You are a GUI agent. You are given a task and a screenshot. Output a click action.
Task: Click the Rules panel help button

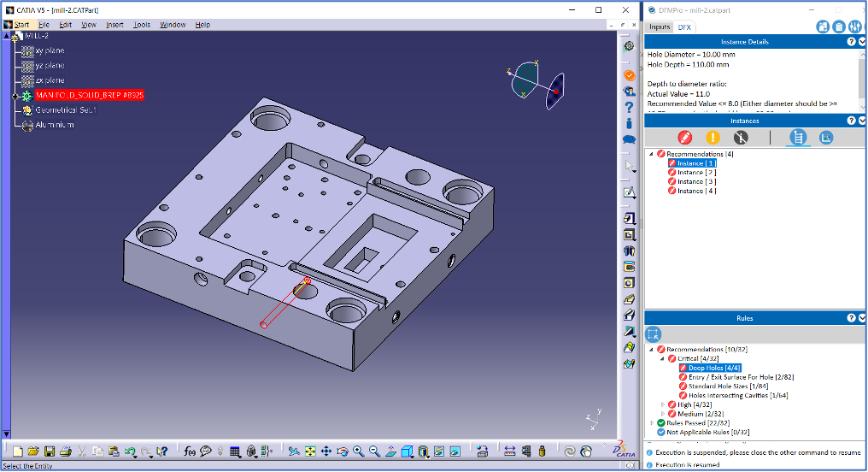852,318
